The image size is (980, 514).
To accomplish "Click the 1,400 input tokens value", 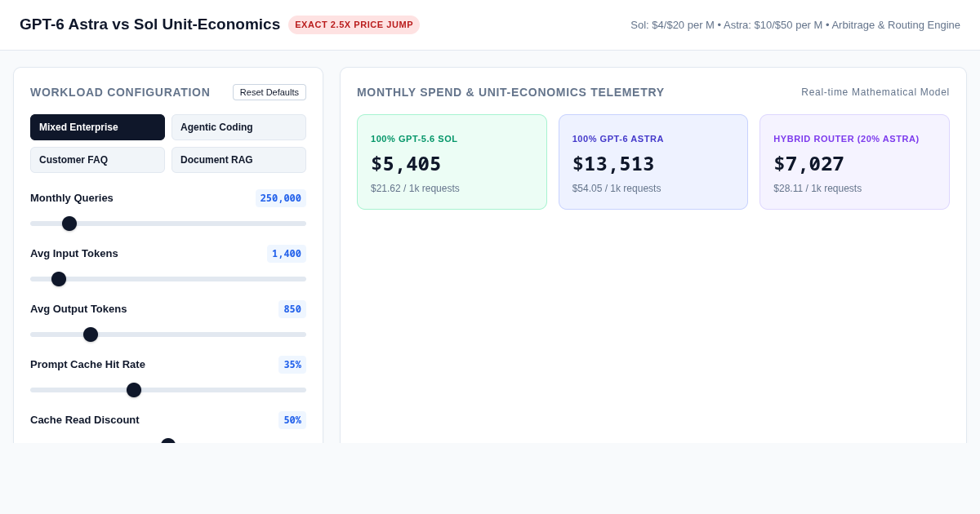I will 287,254.
